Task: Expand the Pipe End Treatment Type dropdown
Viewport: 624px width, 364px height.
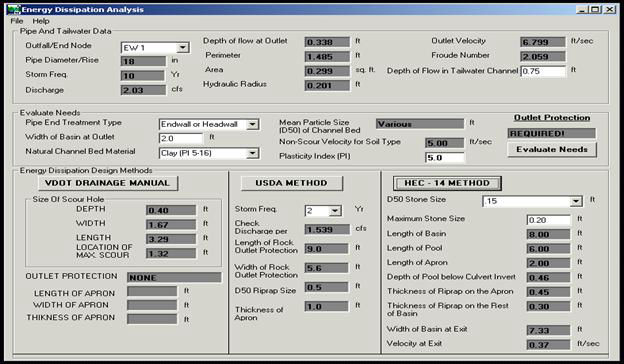Action: point(252,124)
